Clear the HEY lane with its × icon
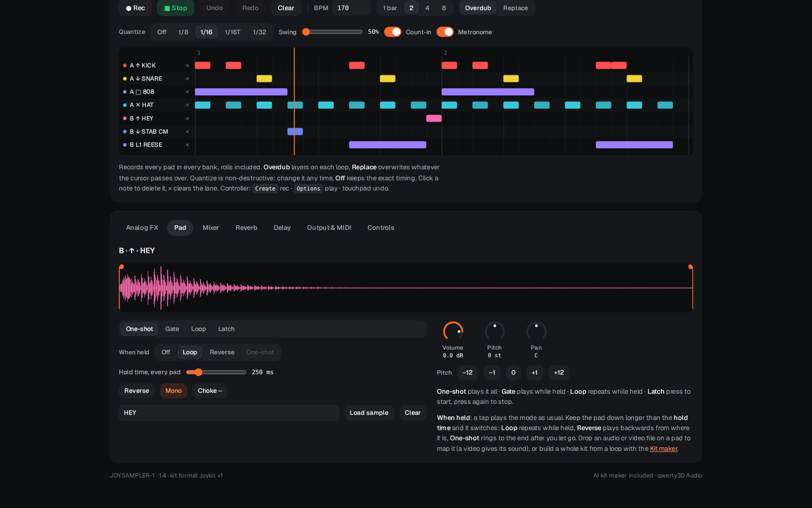This screenshot has width=812, height=508. 187,119
